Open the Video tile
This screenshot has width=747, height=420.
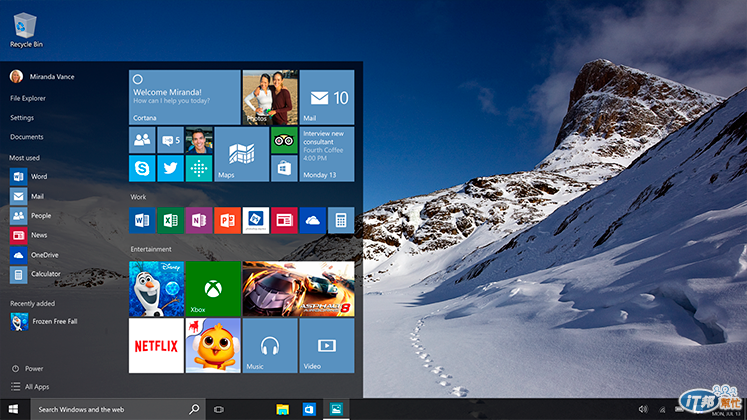tap(327, 346)
